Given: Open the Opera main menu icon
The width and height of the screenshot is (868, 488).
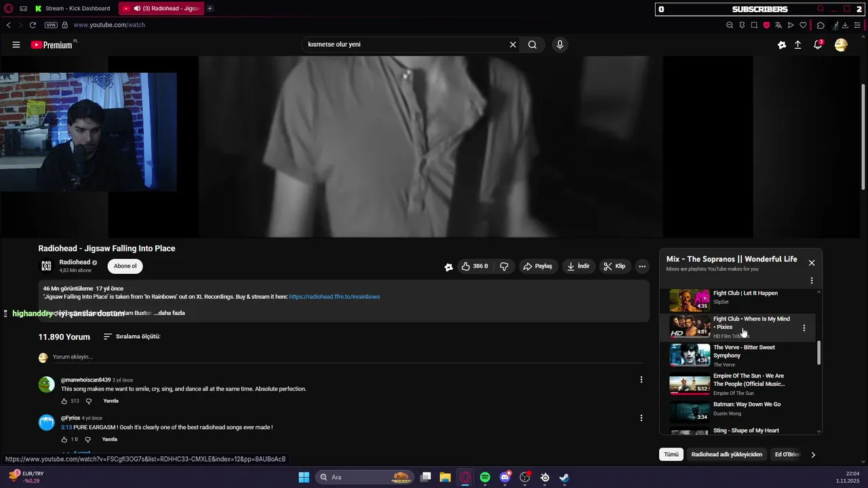Looking at the screenshot, I should (8, 8).
